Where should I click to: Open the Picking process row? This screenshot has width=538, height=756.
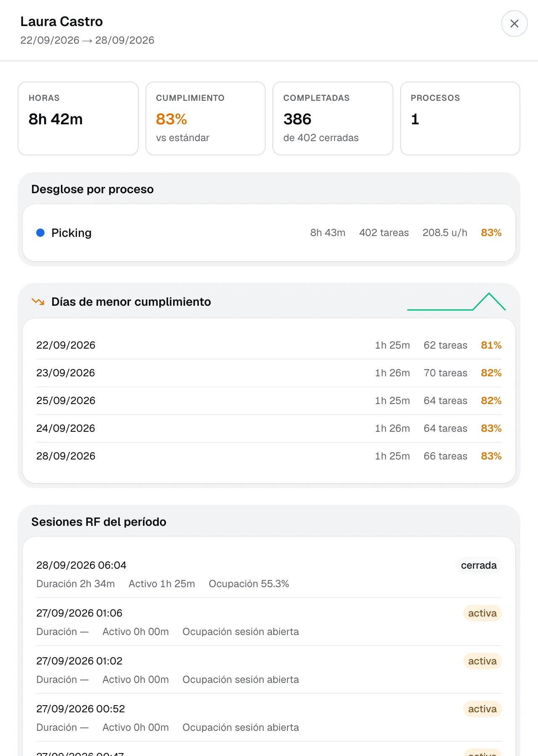pos(269,233)
